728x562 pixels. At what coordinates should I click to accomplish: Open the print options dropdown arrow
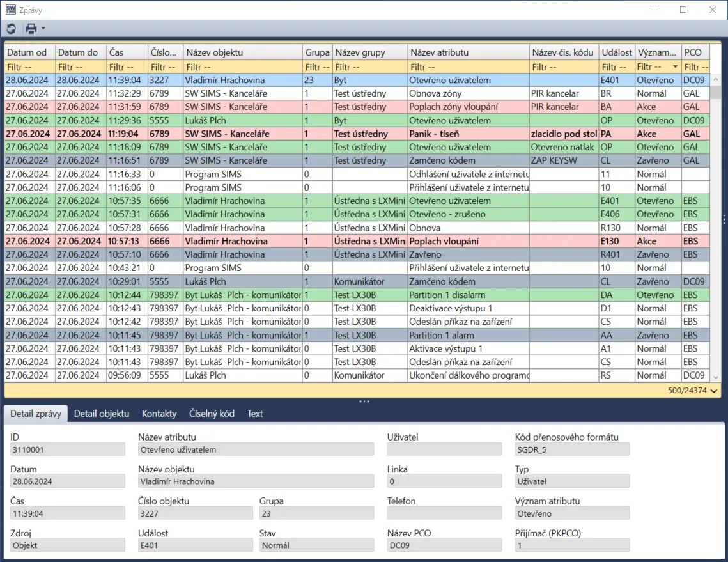point(43,29)
